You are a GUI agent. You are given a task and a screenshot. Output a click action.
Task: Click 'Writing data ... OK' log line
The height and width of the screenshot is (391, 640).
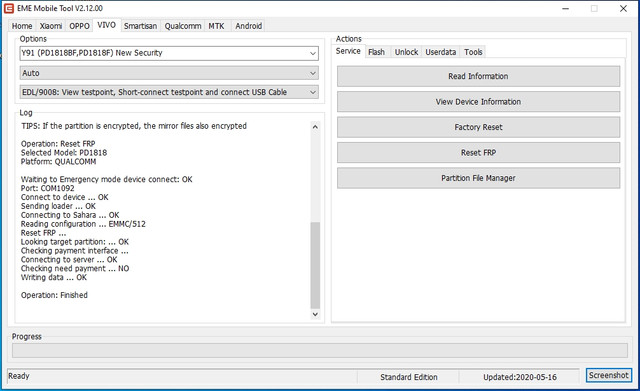point(54,278)
